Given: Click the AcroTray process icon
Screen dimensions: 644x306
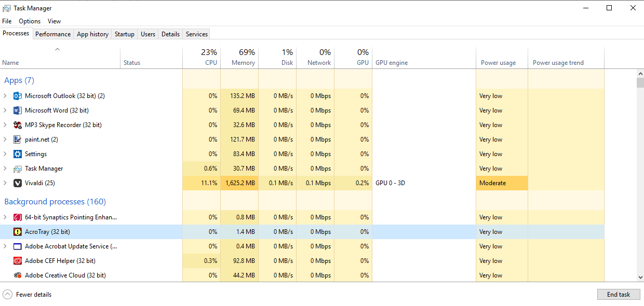Looking at the screenshot, I should (x=17, y=232).
